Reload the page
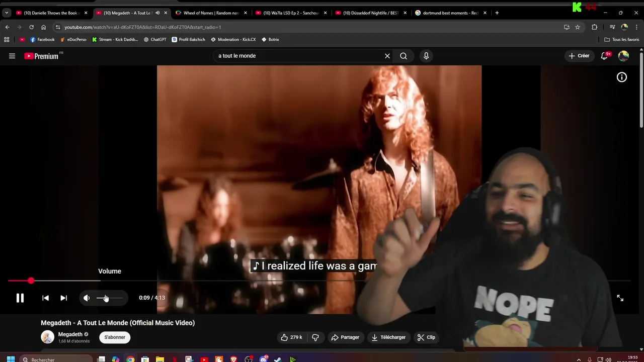 pyautogui.click(x=31, y=27)
